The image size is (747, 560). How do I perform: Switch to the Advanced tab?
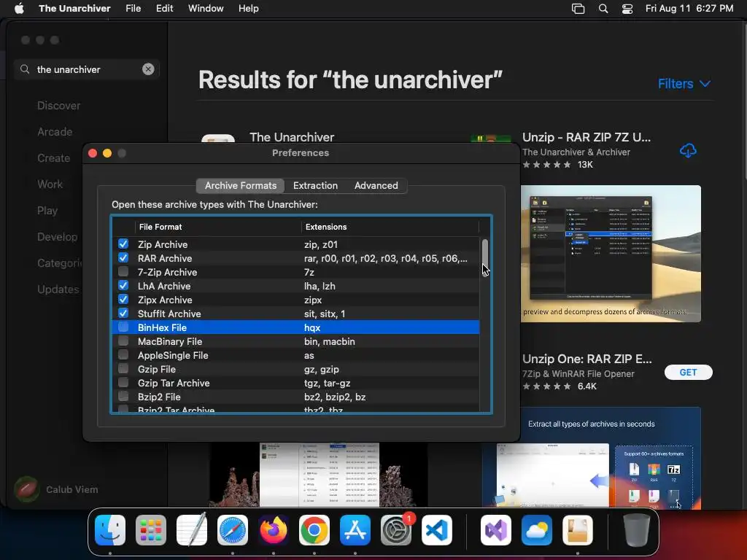(x=376, y=185)
